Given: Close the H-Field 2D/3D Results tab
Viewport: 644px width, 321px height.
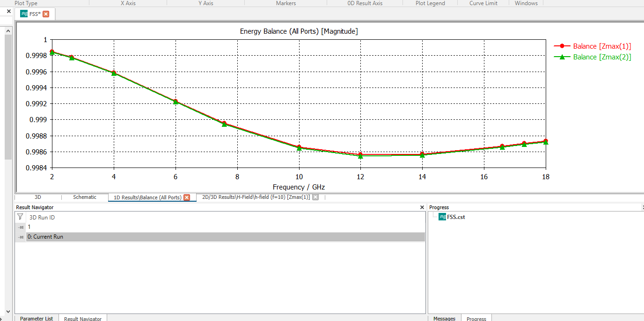Looking at the screenshot, I should tap(315, 197).
